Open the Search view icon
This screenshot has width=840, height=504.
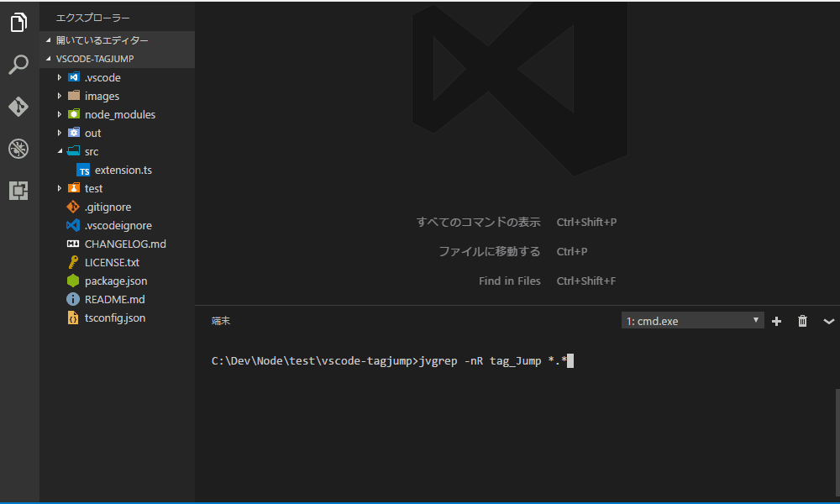pos(18,65)
